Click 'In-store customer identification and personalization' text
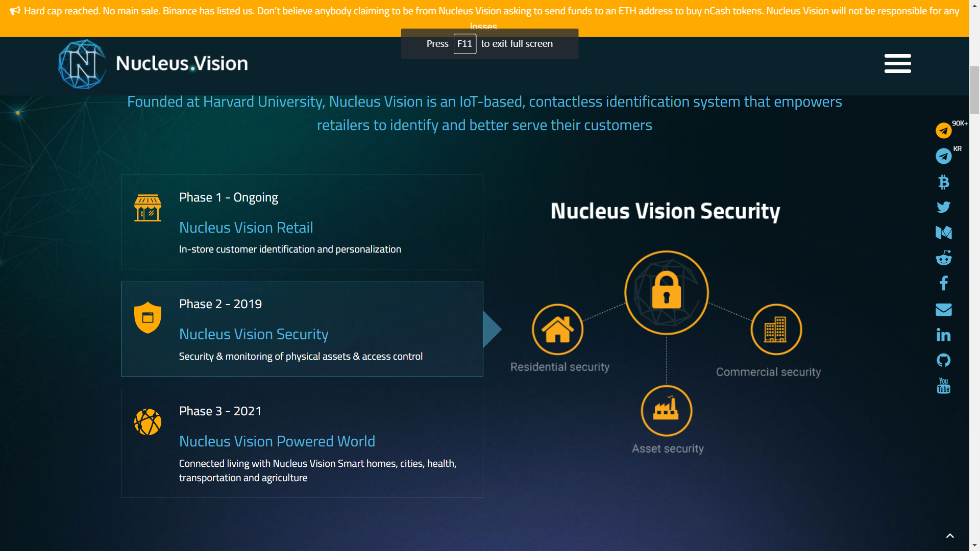980x551 pixels. pyautogui.click(x=290, y=249)
